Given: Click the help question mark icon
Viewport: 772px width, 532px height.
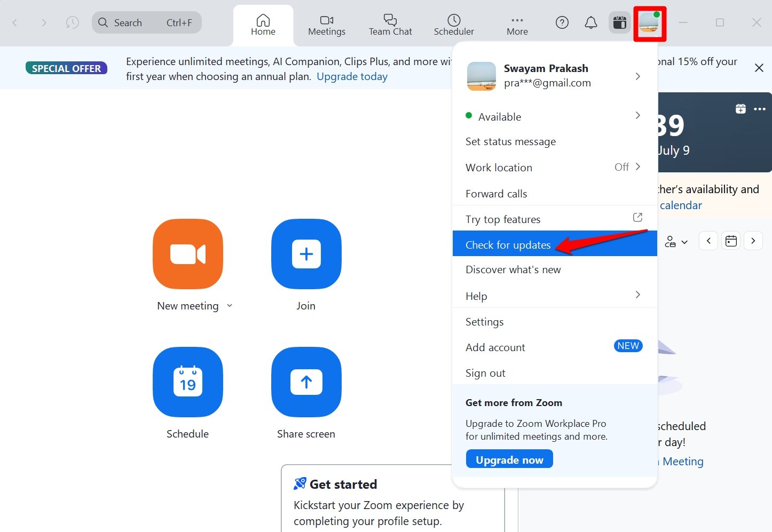Looking at the screenshot, I should click(562, 22).
